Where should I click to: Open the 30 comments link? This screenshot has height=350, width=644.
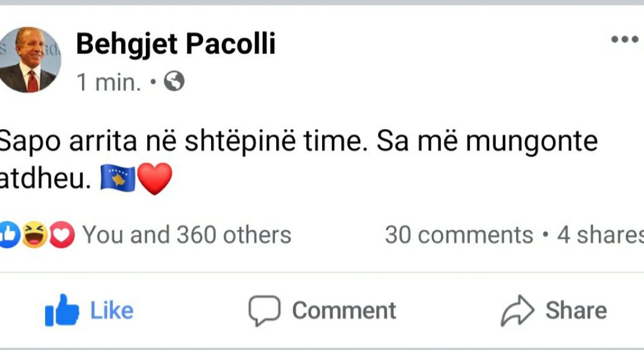[x=459, y=235]
